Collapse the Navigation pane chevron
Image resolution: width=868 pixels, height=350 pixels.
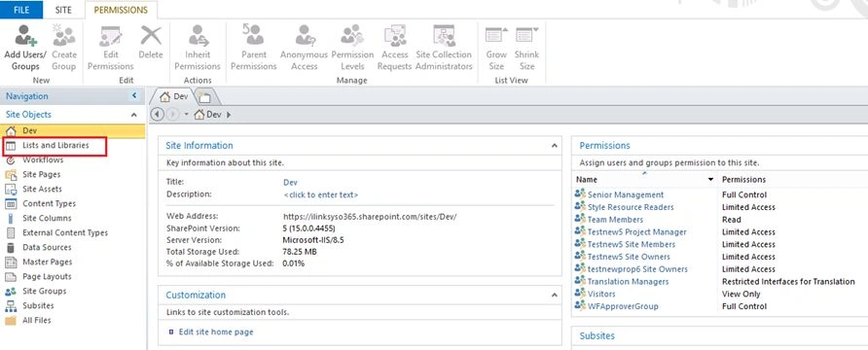[134, 96]
